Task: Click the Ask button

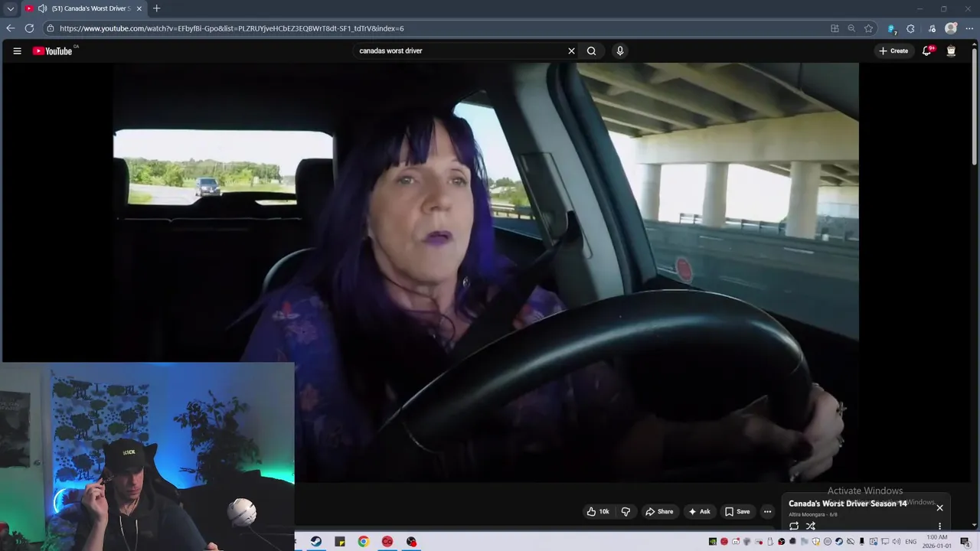Action: 699,511
